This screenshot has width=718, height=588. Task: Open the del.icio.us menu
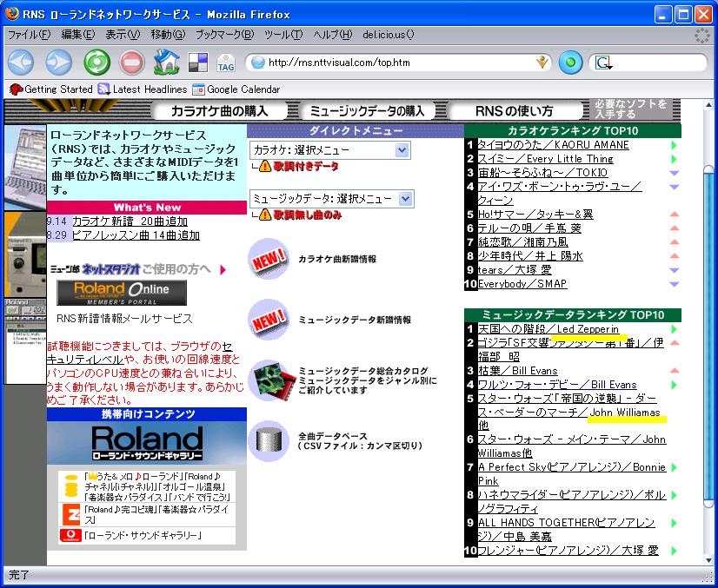pos(389,35)
